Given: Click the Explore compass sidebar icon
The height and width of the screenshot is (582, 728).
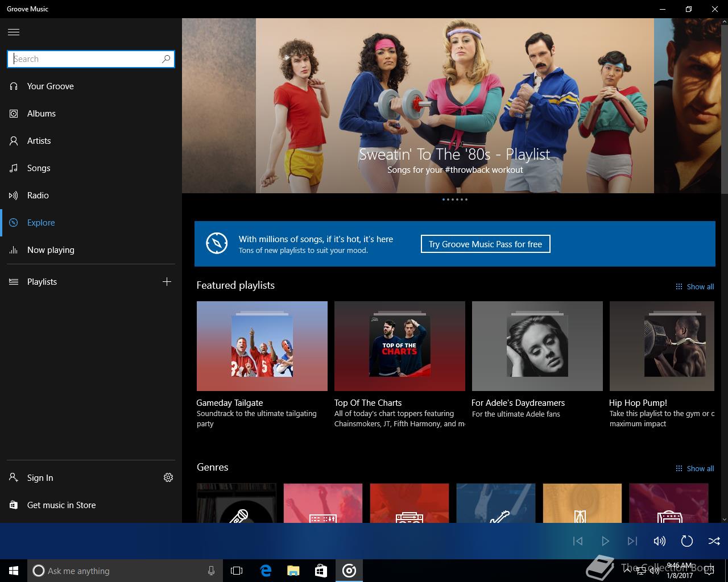Looking at the screenshot, I should [14, 223].
